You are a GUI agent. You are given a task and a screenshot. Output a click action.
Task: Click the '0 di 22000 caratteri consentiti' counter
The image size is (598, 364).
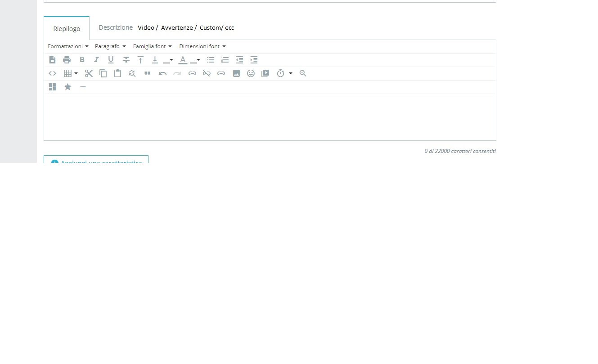point(460,151)
